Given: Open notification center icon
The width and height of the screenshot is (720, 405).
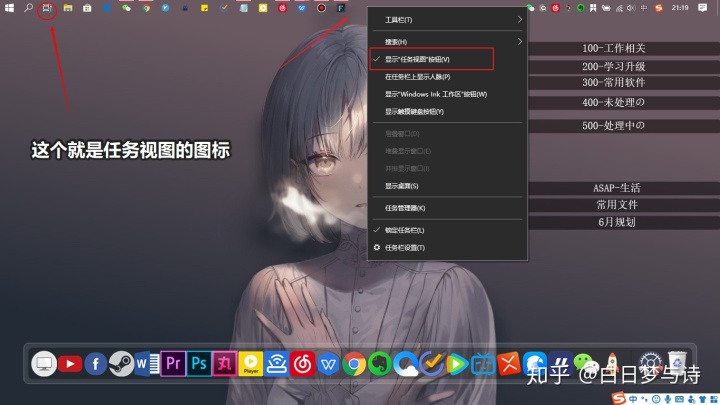Looking at the screenshot, I should coord(703,8).
